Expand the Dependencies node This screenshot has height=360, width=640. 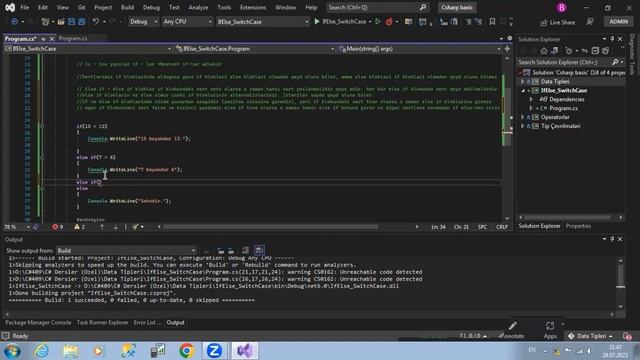(531, 100)
